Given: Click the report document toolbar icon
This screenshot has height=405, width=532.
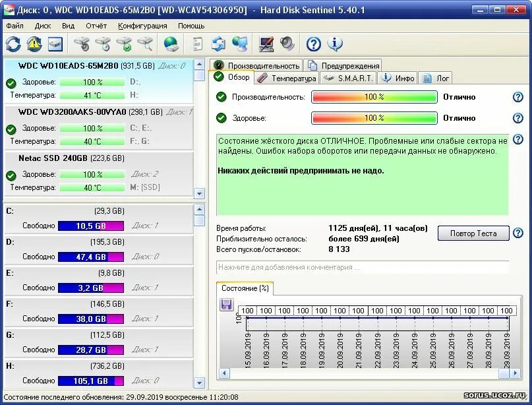Looking at the screenshot, I should [198, 44].
